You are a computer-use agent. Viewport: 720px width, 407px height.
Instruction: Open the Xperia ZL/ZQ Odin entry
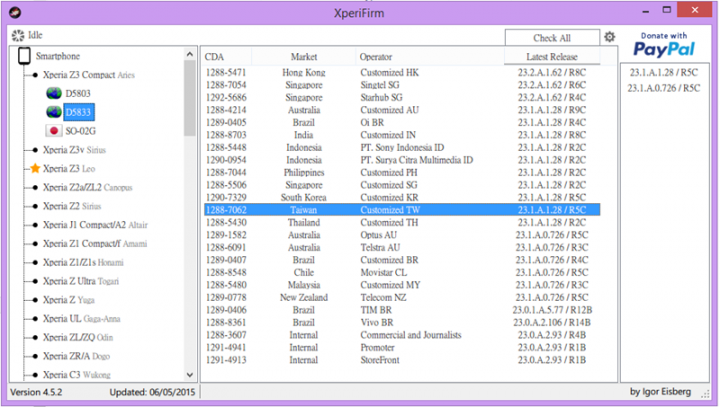point(78,337)
